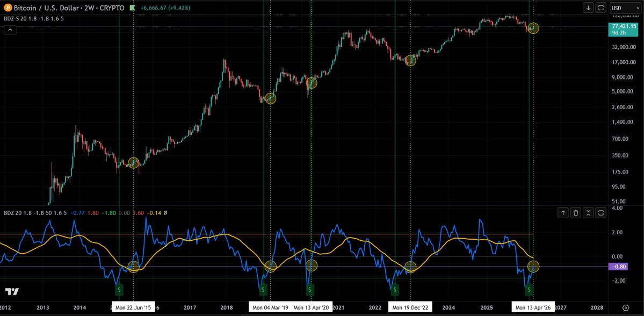Click the green $ signal marker near Mar '19
The image size is (644, 316).
[x=263, y=289]
